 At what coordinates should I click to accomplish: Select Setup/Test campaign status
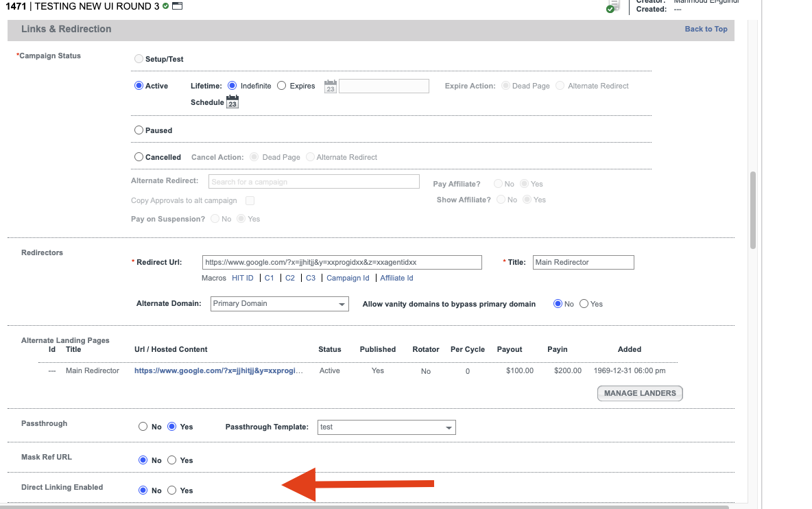coord(139,59)
